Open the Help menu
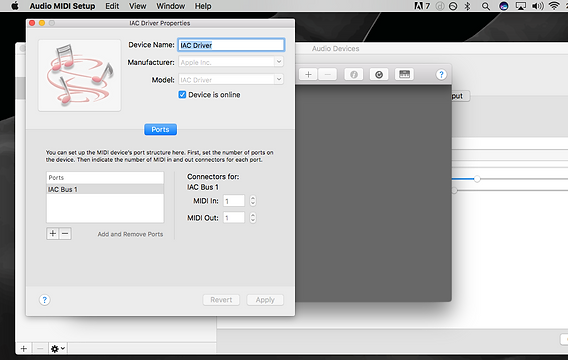 tap(203, 6)
